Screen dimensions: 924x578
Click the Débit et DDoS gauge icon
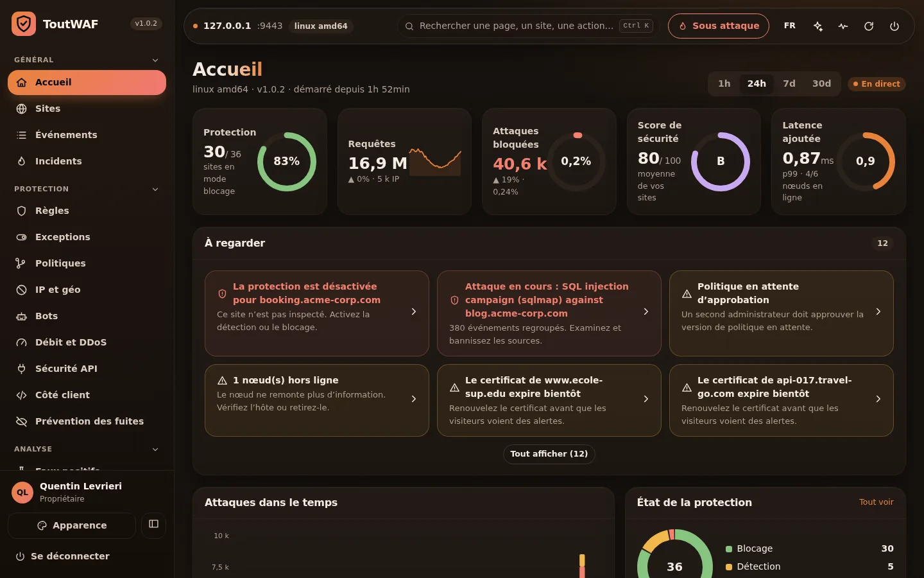[x=21, y=342]
